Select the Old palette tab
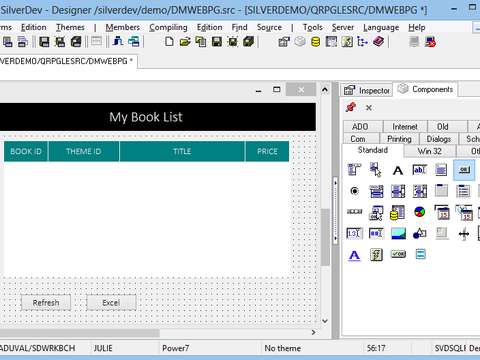This screenshot has height=360, width=480. 447,127
